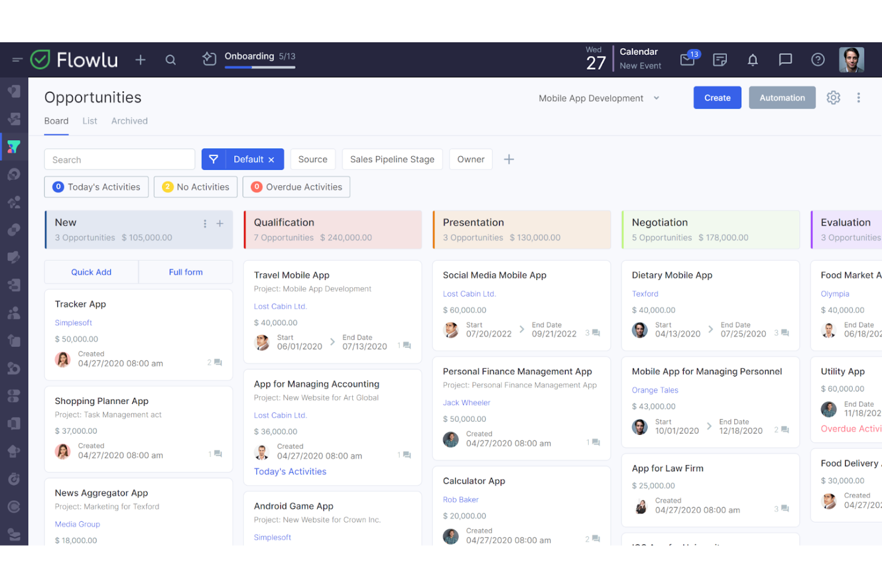Add opportunity via plus in New column

coord(220,223)
